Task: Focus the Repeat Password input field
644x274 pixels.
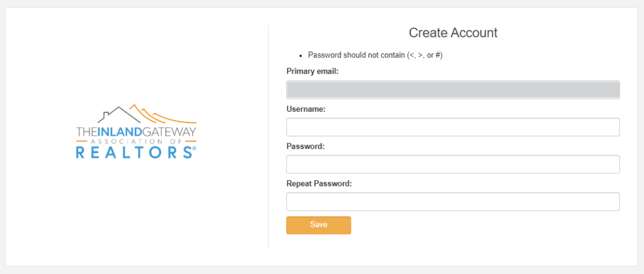Action: 453,202
